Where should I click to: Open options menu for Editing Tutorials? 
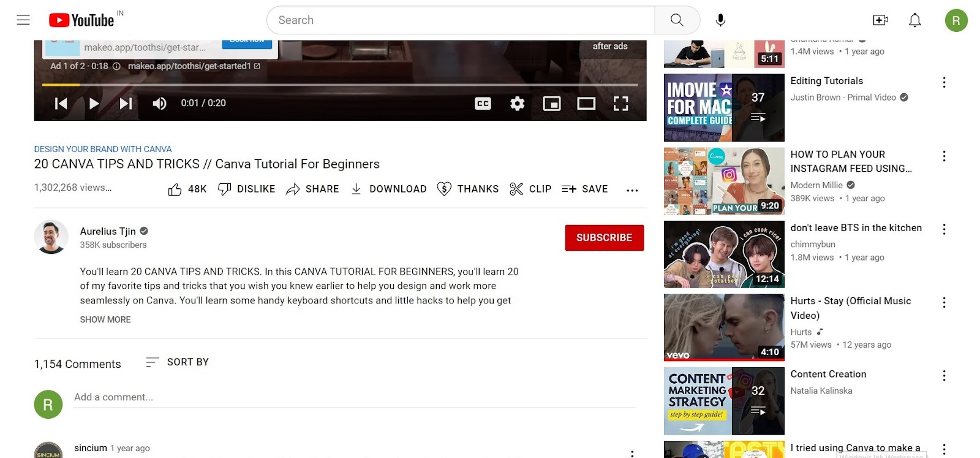(944, 82)
